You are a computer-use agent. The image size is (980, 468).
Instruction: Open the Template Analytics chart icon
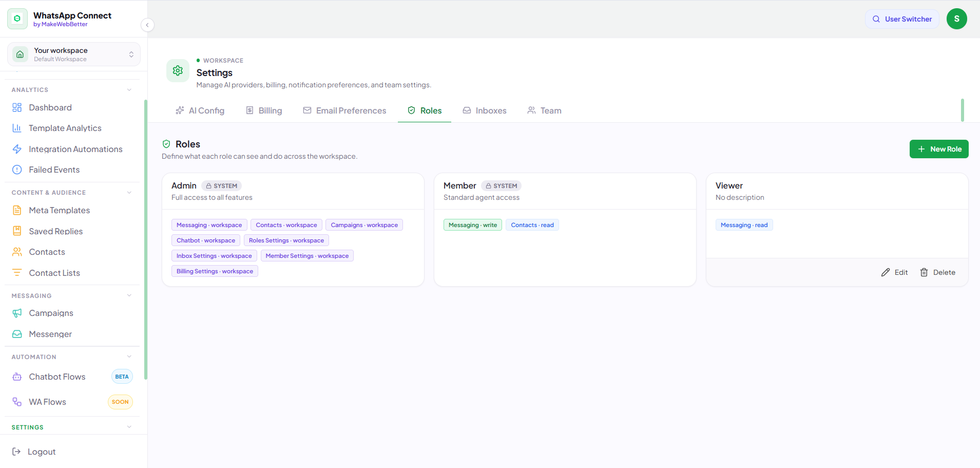(x=17, y=128)
